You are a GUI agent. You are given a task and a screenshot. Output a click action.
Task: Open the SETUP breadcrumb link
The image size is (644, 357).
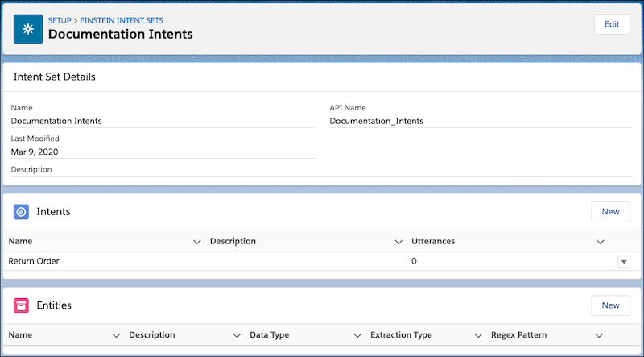pyautogui.click(x=60, y=20)
